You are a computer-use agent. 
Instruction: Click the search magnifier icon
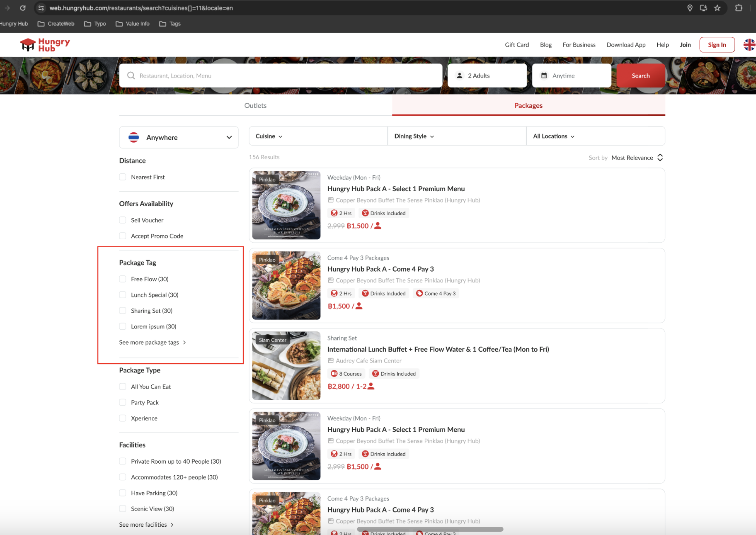coord(131,75)
